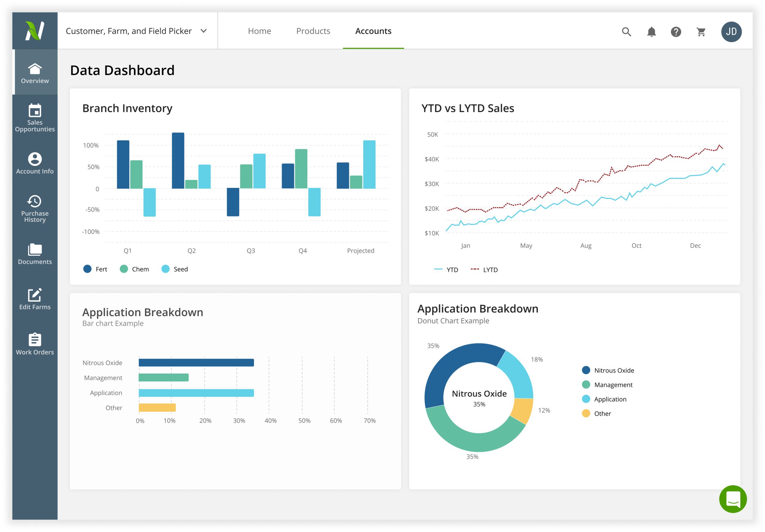This screenshot has width=765, height=532.
Task: Click Nitrous Oxide color swatch in donut legend
Action: [586, 370]
